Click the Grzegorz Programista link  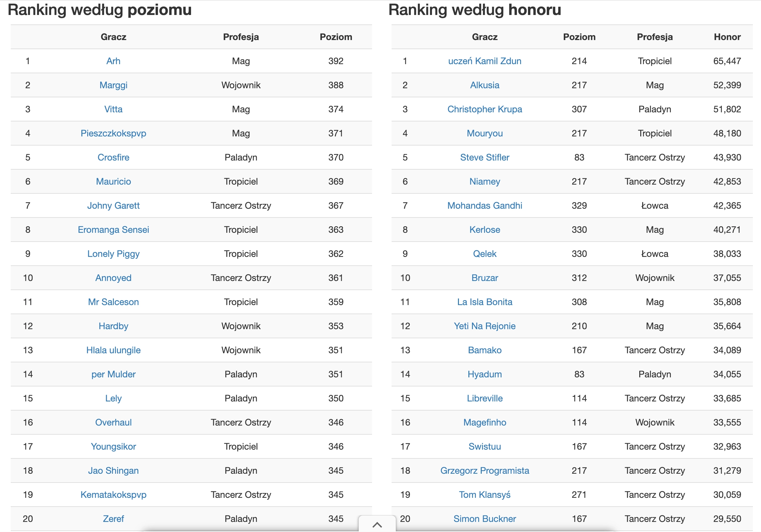pos(485,471)
